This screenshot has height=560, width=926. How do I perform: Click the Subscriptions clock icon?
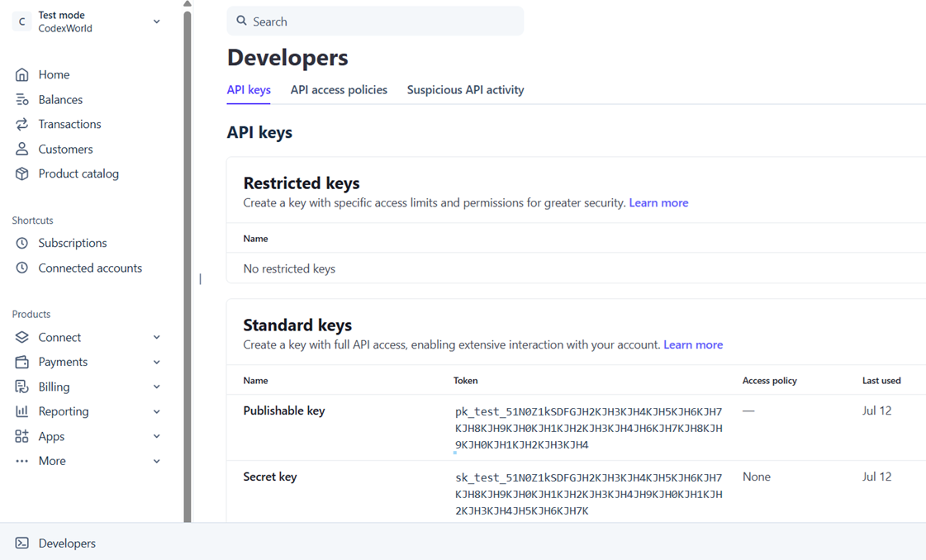click(x=21, y=243)
